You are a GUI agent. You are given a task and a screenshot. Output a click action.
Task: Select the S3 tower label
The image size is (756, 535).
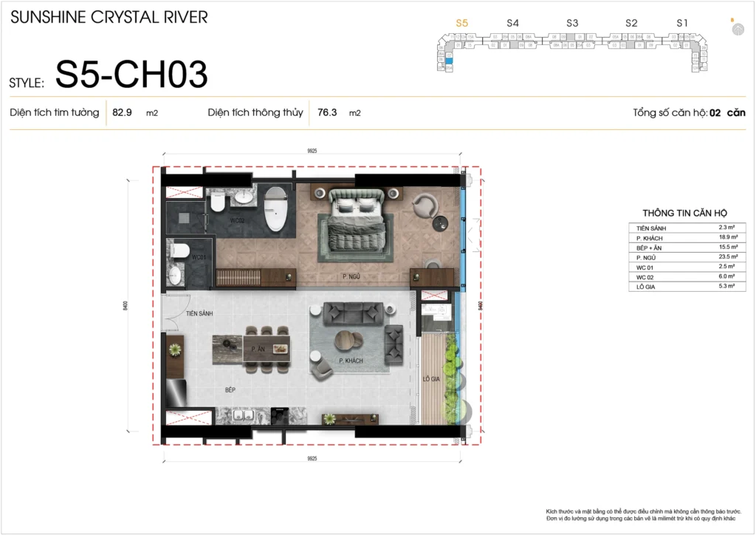(x=572, y=23)
